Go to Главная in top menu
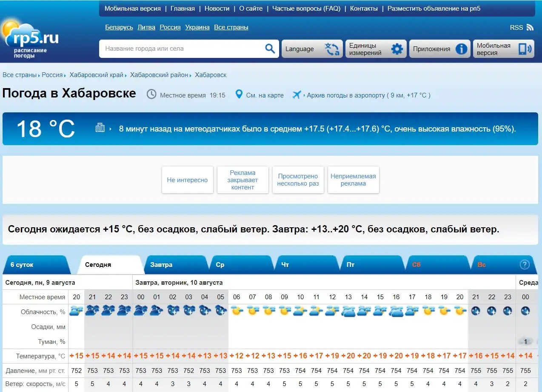The width and height of the screenshot is (542, 392). pyautogui.click(x=183, y=9)
